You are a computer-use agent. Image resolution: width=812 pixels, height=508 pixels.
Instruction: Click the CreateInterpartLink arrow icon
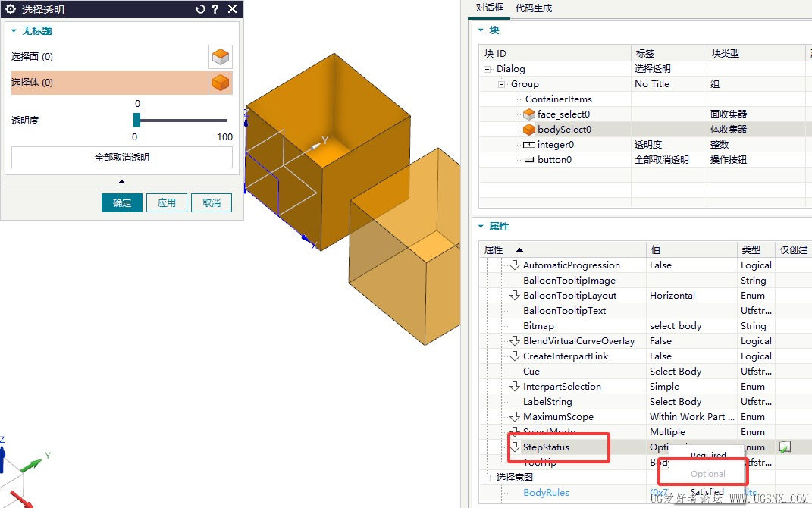click(514, 356)
